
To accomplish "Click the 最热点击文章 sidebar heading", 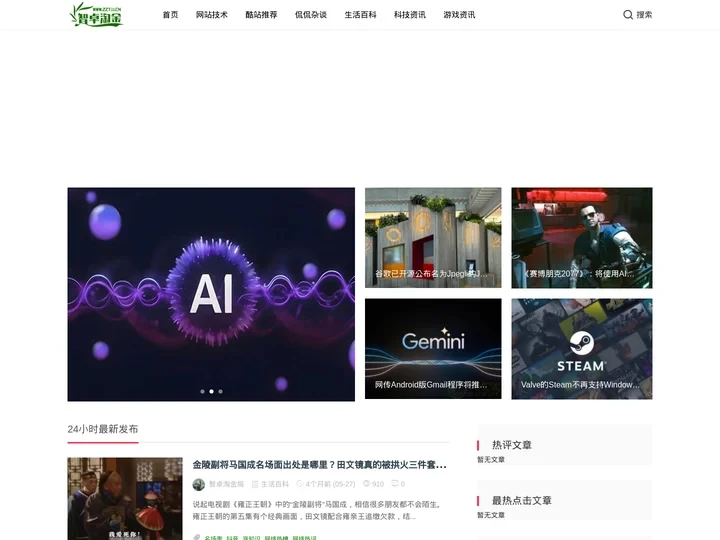I will (522, 501).
